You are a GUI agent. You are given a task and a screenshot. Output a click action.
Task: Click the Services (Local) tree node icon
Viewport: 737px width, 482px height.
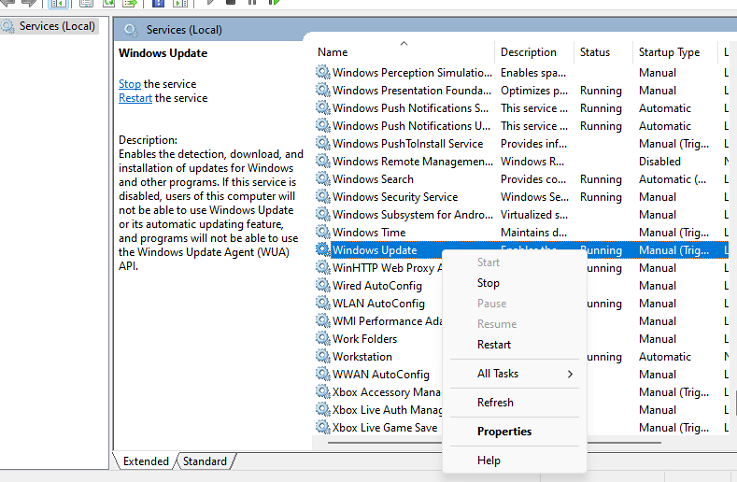point(8,26)
